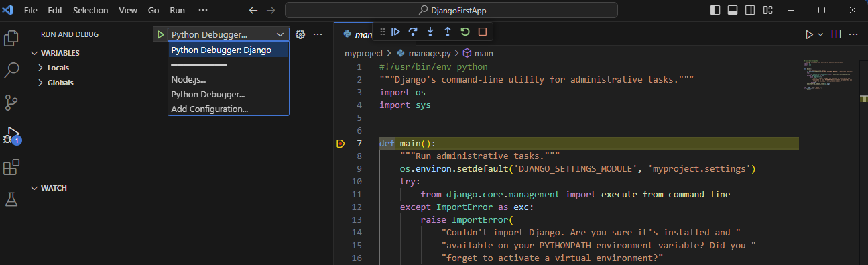The height and width of the screenshot is (265, 868).
Task: Toggle the secondary side bar layout
Action: click(750, 11)
